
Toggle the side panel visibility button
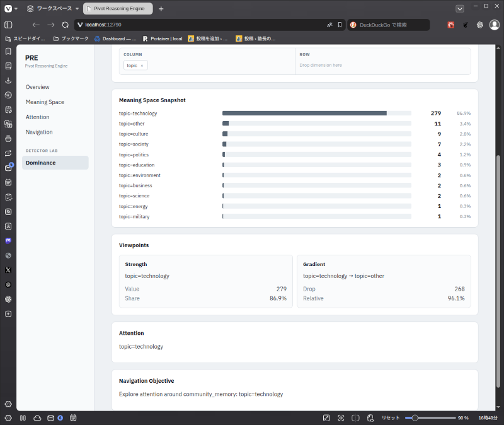(x=8, y=25)
